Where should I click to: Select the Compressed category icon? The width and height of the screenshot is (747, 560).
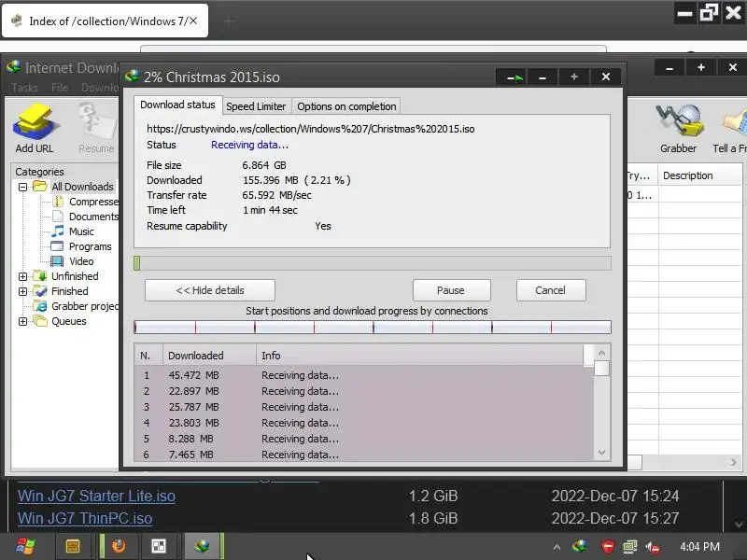(57, 202)
